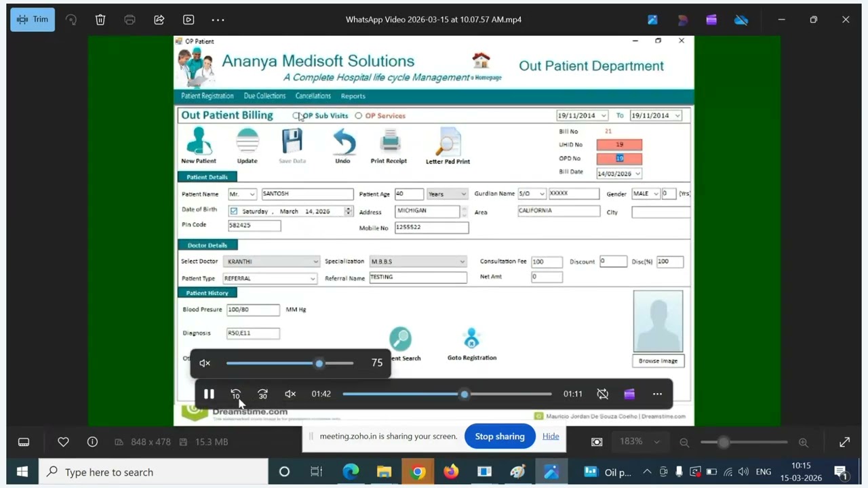
Task: Click the volume slider set to 75
Action: click(290, 363)
